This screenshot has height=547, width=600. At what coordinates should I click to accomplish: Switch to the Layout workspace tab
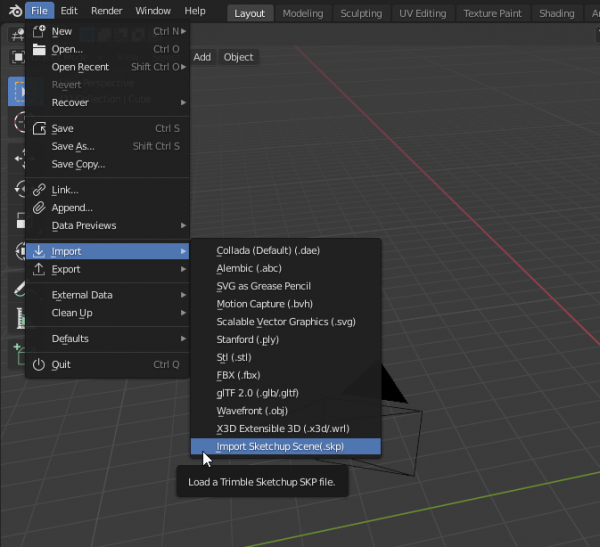[249, 13]
